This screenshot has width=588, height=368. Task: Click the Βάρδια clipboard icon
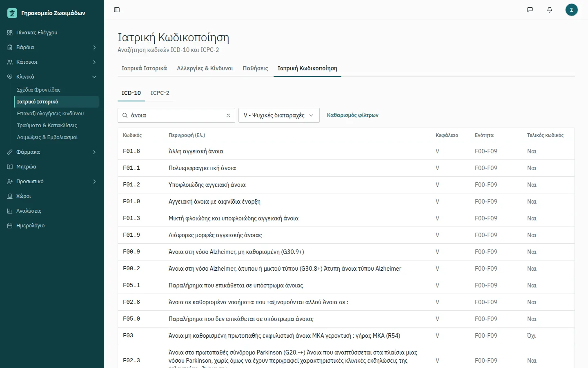click(x=10, y=47)
